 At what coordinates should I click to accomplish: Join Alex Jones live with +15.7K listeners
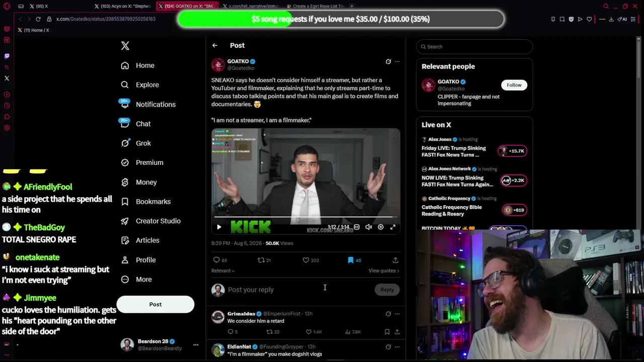(x=512, y=151)
